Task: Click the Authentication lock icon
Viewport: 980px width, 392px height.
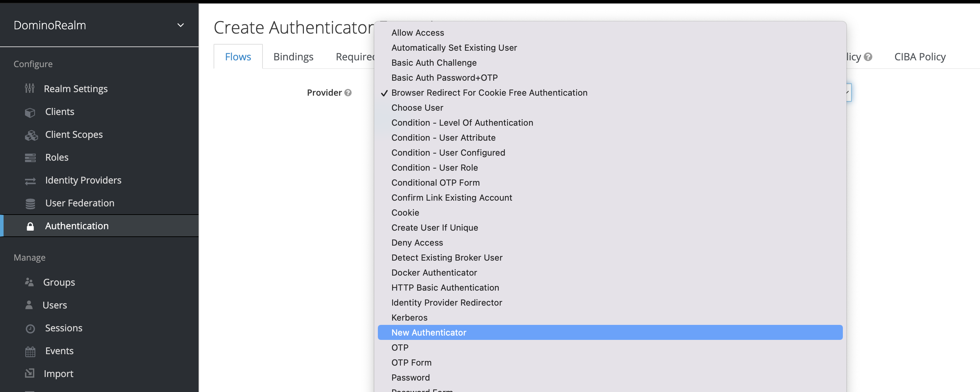Action: pyautogui.click(x=30, y=226)
